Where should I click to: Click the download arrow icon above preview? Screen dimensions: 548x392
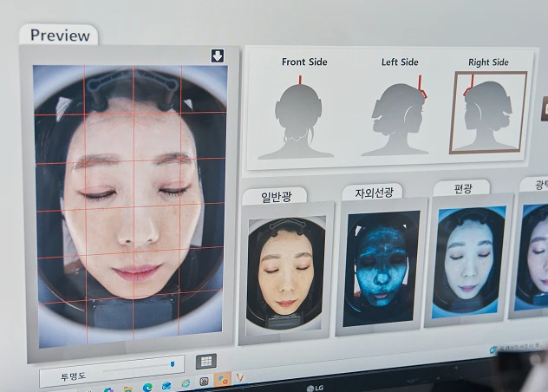coord(218,56)
